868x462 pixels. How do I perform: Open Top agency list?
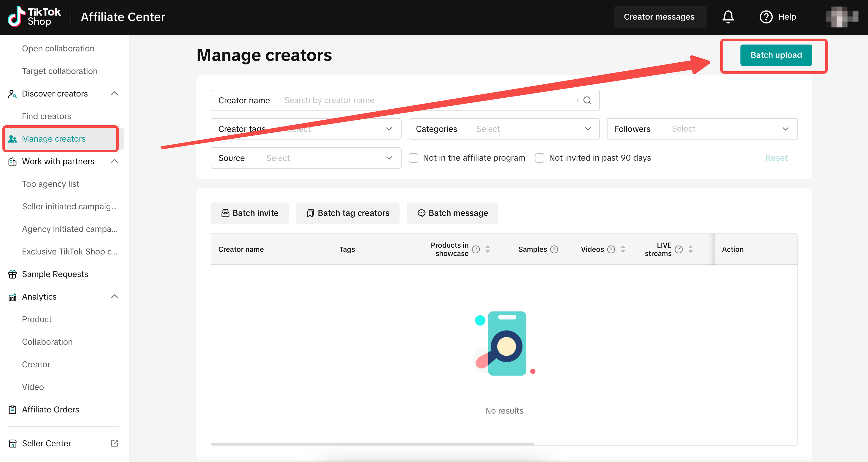pos(50,184)
